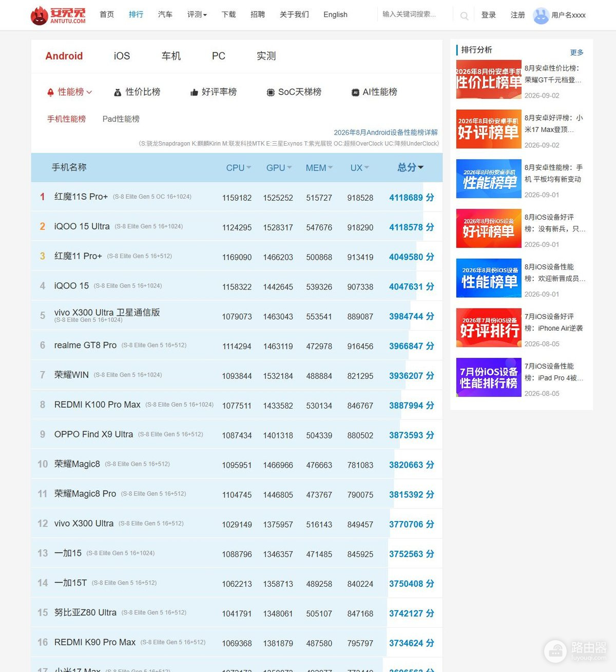Viewport: 616px width, 672px height.
Task: Open article 8月安卓性价比榜 title
Action: [x=553, y=74]
